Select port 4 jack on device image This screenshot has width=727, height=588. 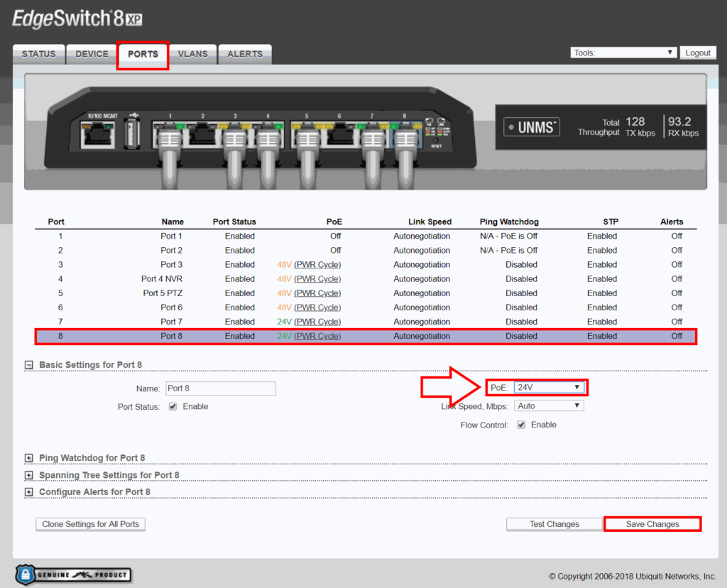[x=268, y=134]
